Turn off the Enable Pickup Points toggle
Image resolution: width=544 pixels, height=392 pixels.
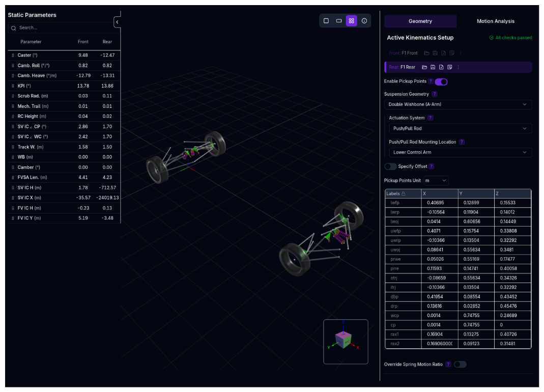[441, 81]
